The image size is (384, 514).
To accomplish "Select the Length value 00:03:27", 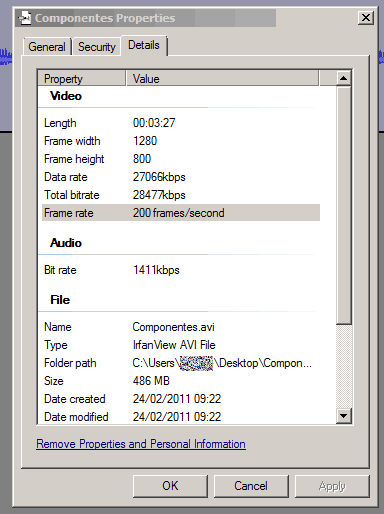I will [x=154, y=123].
